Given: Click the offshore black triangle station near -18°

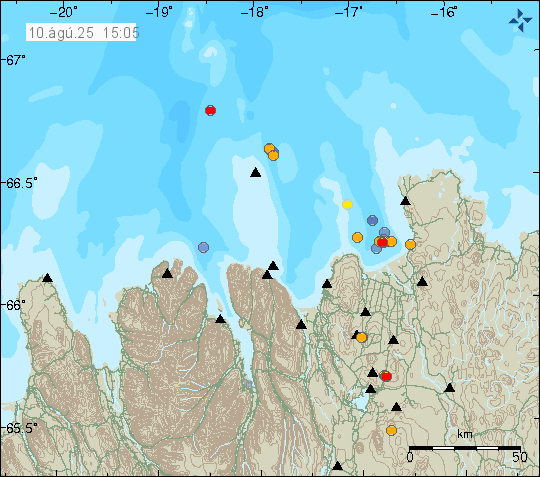Looking at the screenshot, I should [256, 172].
